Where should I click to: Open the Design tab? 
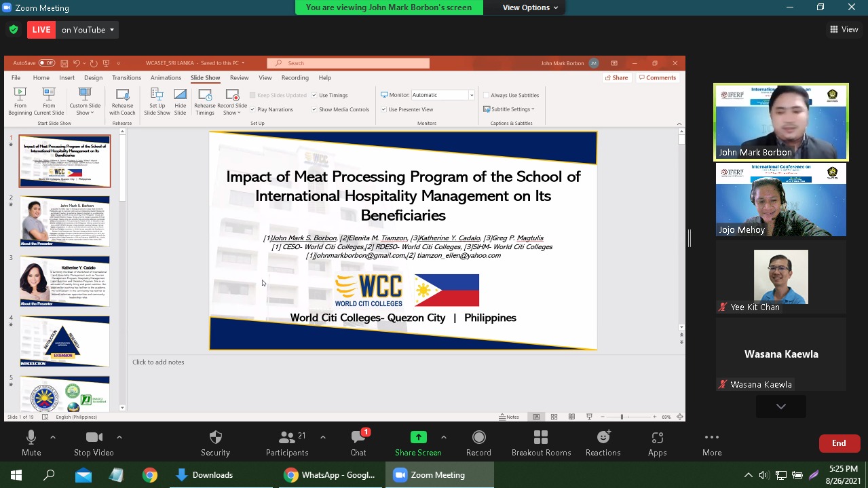pyautogui.click(x=94, y=78)
